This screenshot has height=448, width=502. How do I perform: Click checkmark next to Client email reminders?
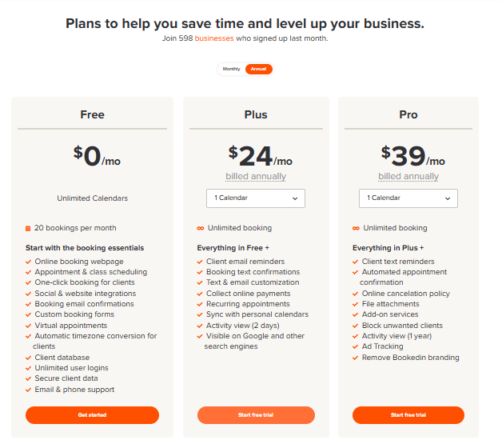[x=200, y=262]
